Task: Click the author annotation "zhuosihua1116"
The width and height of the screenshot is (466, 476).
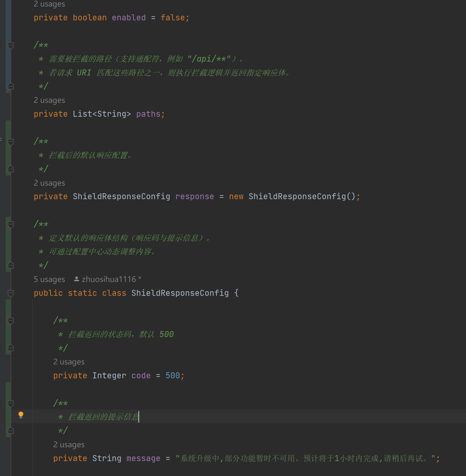Action: pos(108,279)
